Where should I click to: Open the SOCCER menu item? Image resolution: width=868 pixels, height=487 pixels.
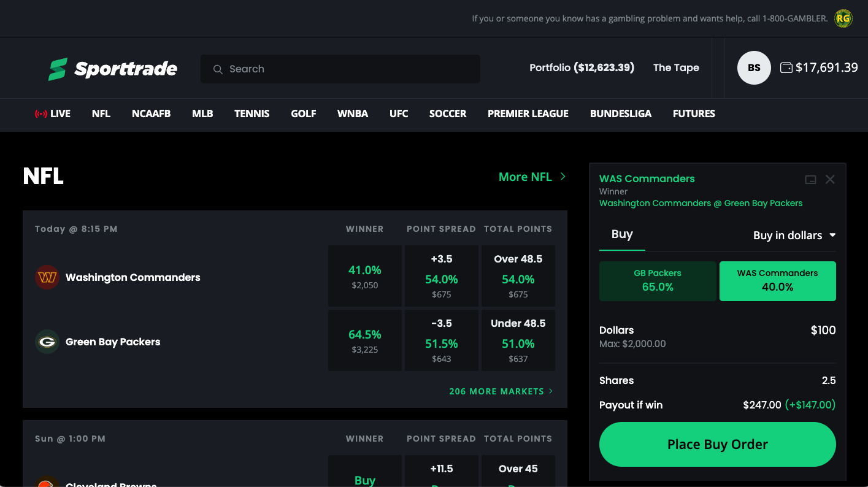[x=448, y=113]
